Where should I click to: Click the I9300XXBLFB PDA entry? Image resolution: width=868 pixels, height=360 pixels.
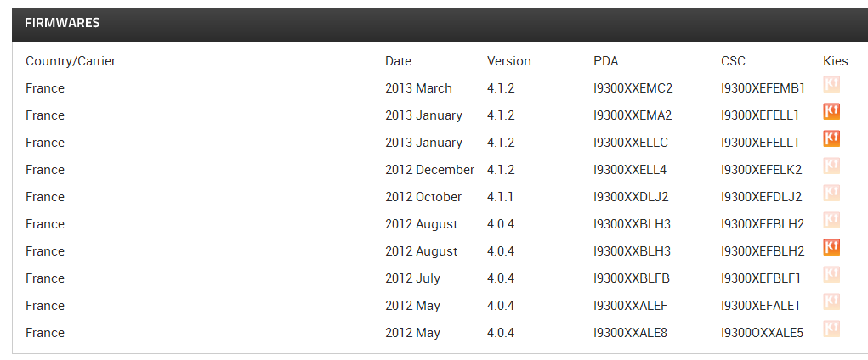tap(631, 278)
